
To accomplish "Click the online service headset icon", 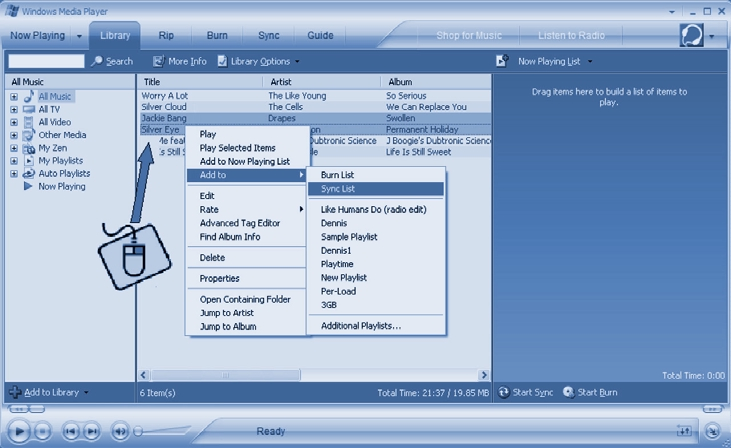I will (691, 35).
